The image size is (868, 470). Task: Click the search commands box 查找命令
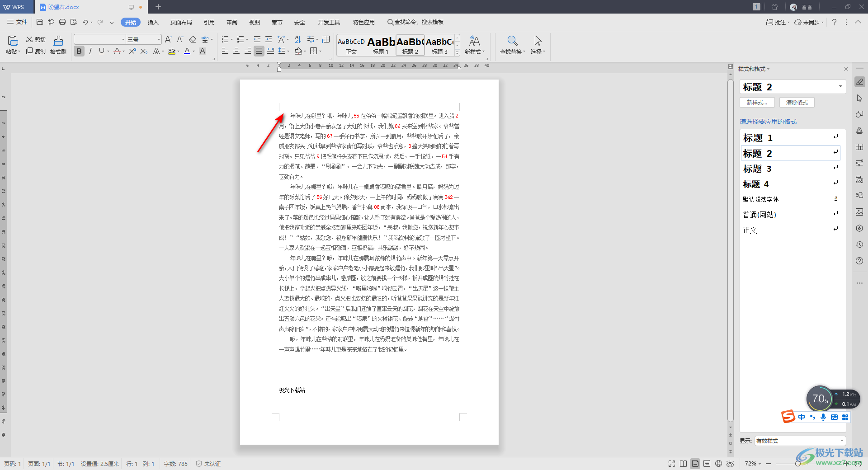415,22
